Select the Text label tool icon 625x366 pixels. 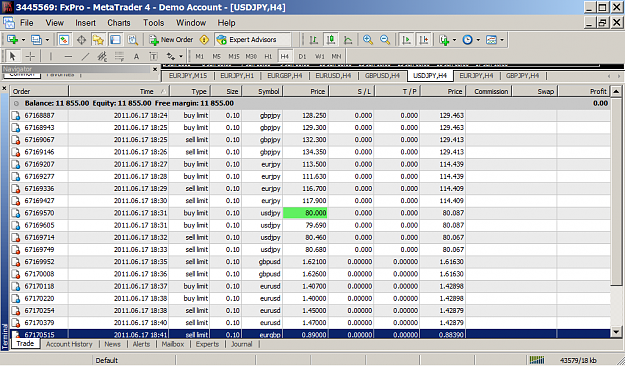coord(153,57)
